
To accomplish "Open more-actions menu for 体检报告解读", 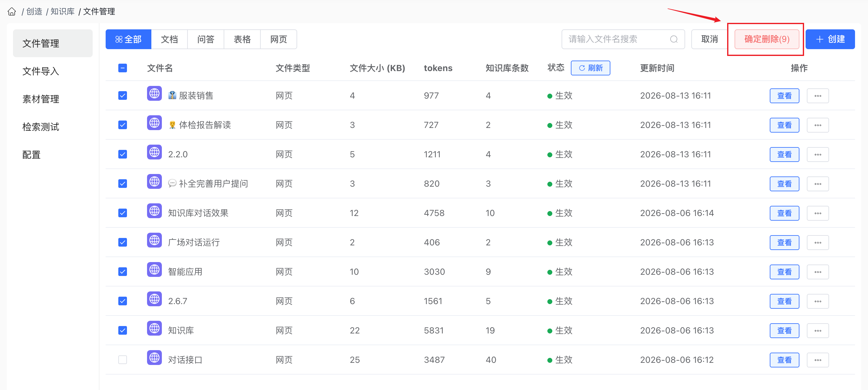I will [x=818, y=125].
